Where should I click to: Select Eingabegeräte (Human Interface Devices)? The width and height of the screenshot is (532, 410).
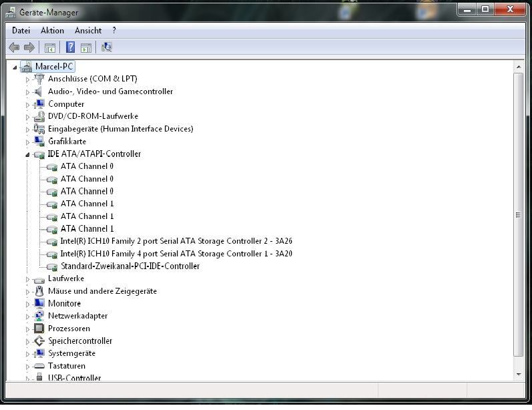[120, 129]
